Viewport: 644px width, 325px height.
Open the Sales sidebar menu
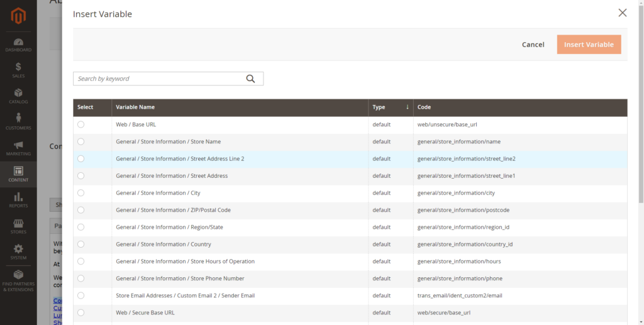(18, 70)
